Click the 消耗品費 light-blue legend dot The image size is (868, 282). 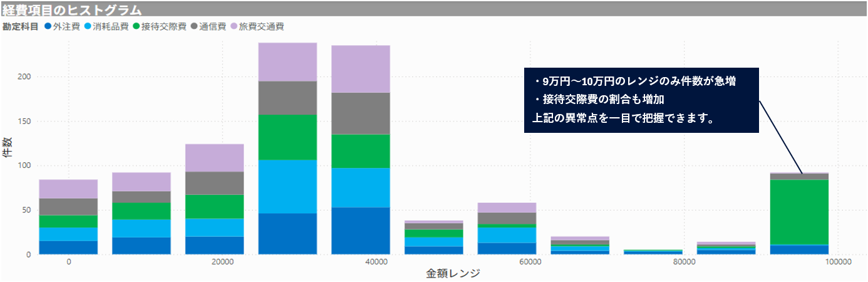coord(88,27)
